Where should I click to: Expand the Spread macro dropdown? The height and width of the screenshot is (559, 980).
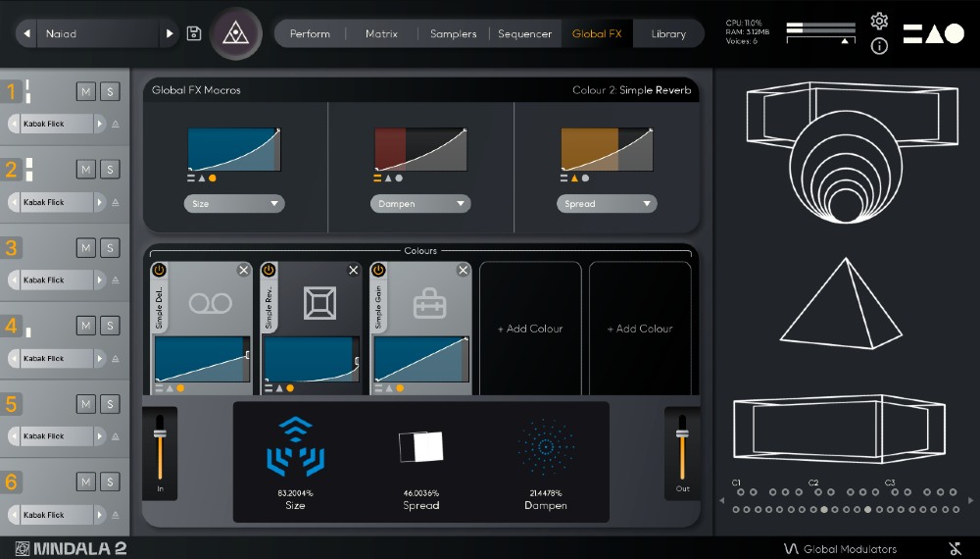[607, 204]
